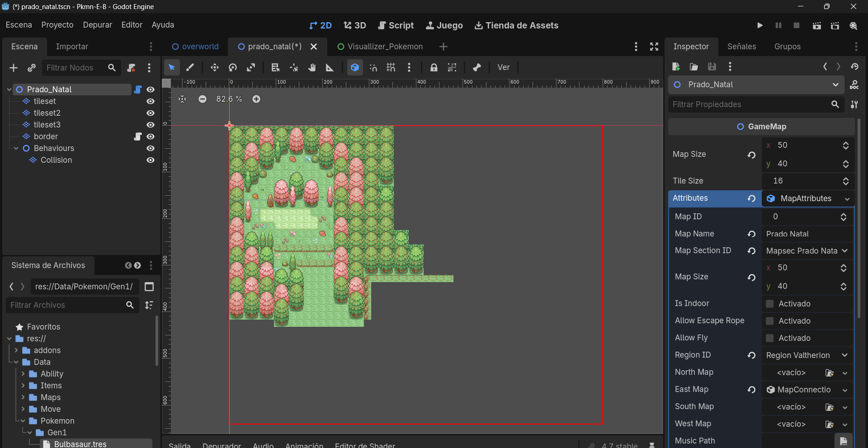Lock the selected node
The width and height of the screenshot is (868, 448).
[434, 67]
